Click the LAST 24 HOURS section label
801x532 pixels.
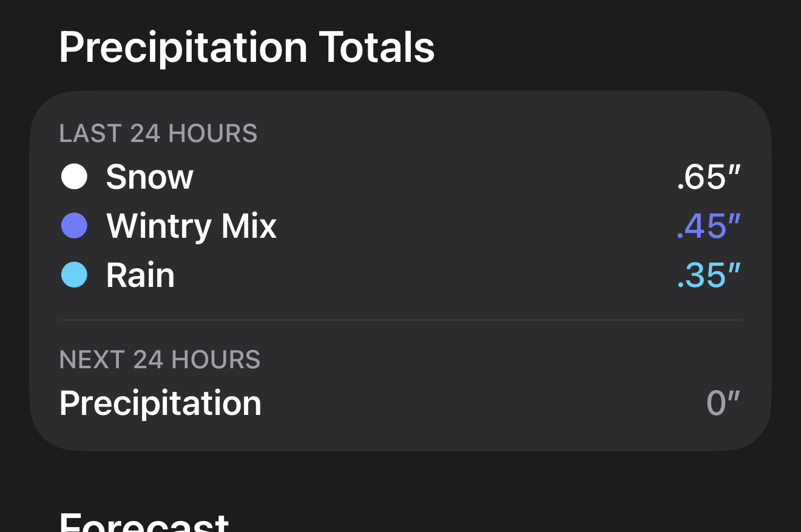[x=158, y=133]
